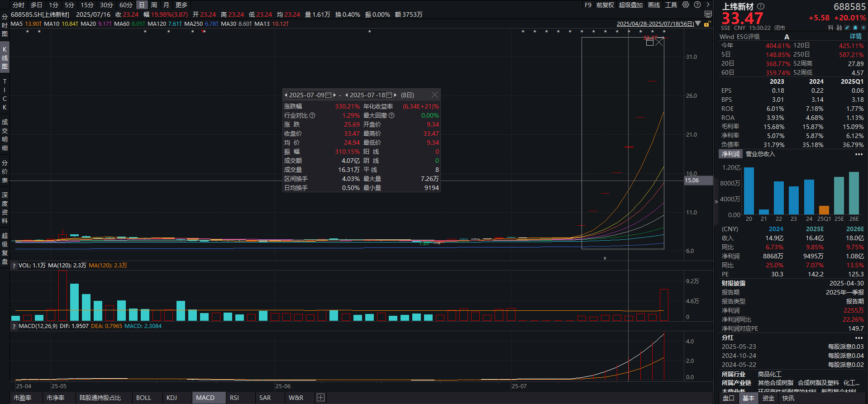
Task: Expand the side panel with the » chevron
Action: (x=716, y=202)
